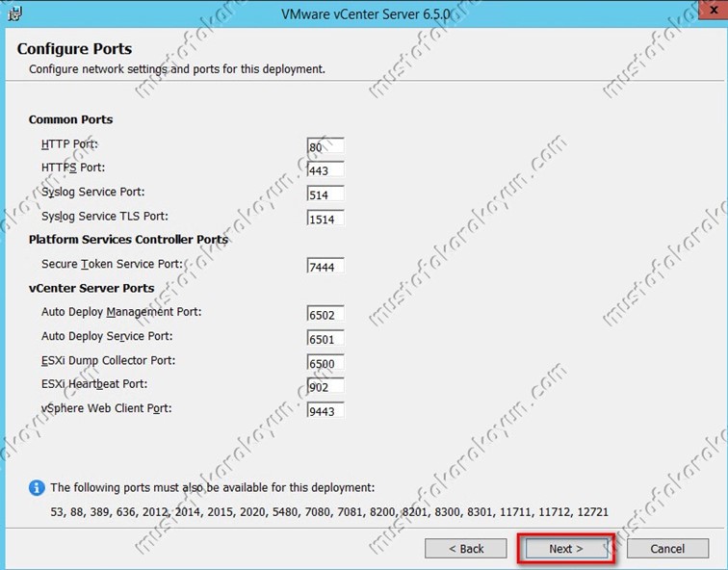
Task: Focus the ESXi Dump Collector Port field
Action: point(325,363)
